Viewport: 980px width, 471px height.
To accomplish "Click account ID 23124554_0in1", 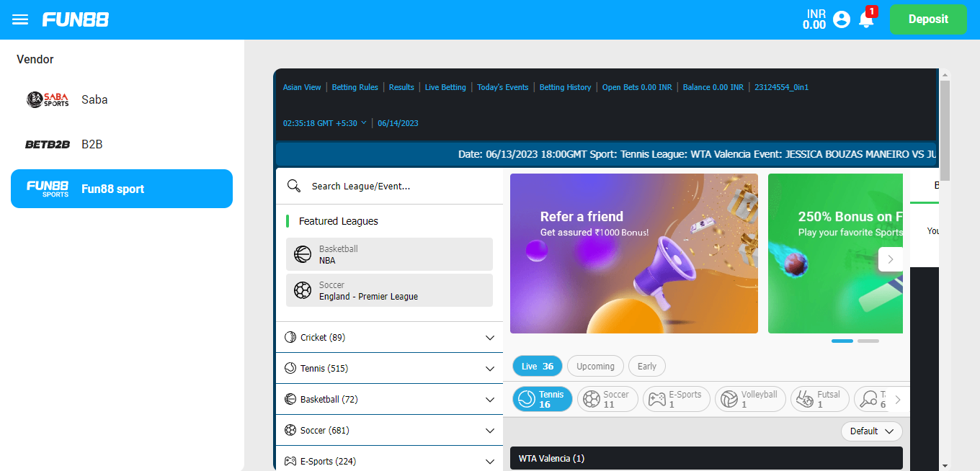I will pos(781,87).
